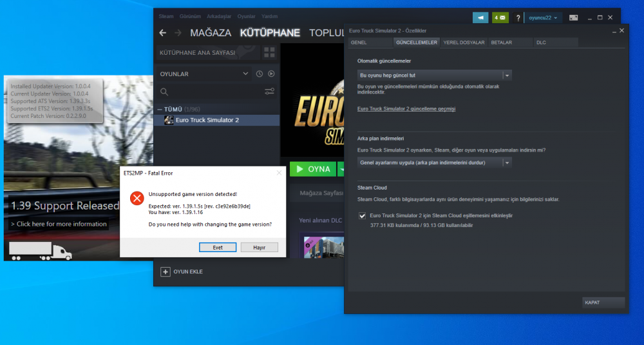Toggle Steam Cloud sync checkbox for ETS2
This screenshot has height=345, width=644.
(363, 216)
